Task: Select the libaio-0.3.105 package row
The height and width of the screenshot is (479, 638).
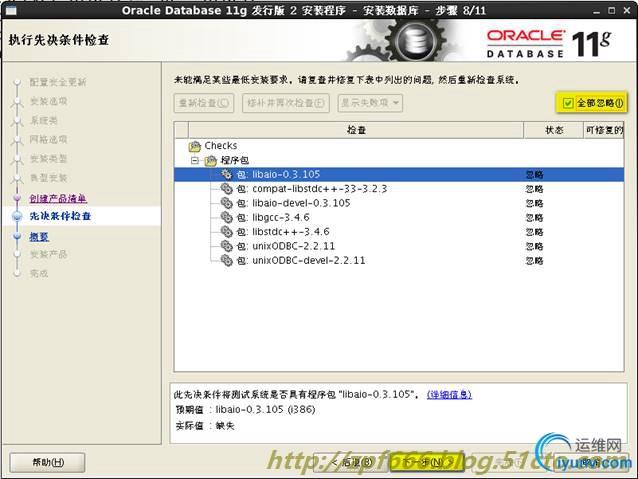Action: 399,175
